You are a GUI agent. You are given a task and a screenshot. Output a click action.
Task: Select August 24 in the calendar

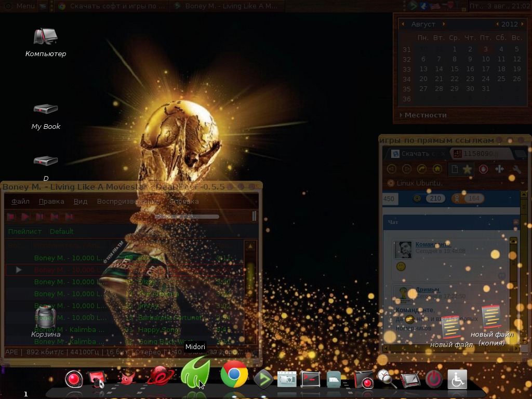pos(486,79)
